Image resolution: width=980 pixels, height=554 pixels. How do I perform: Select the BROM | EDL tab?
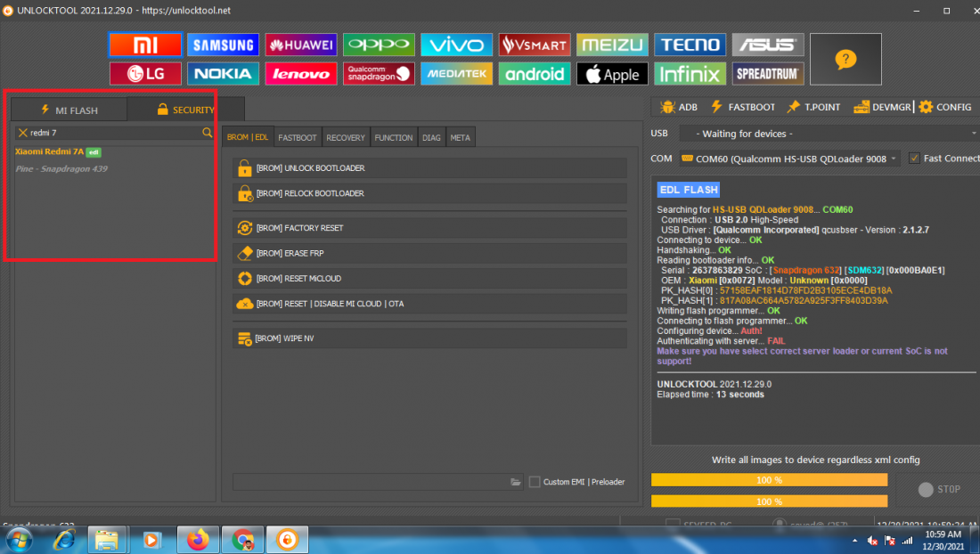point(248,137)
